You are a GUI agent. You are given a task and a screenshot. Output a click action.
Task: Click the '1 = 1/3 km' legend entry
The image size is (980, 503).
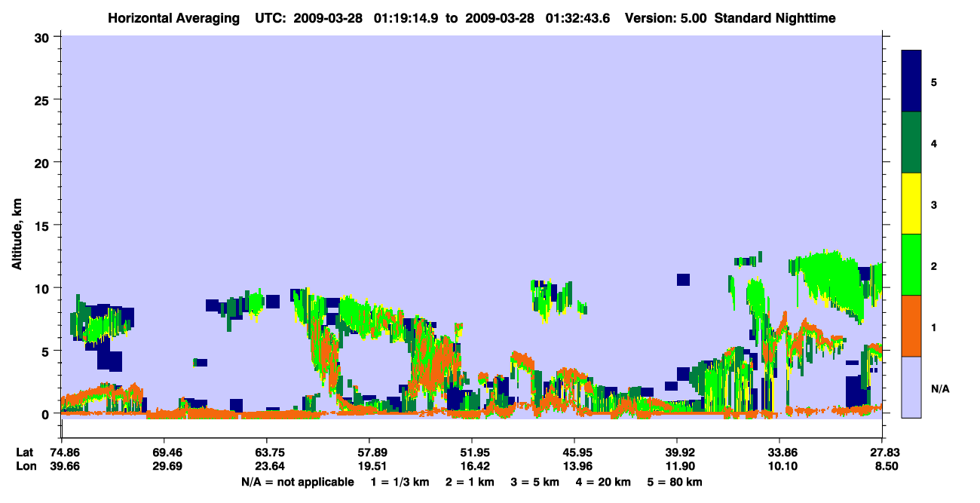point(401,481)
